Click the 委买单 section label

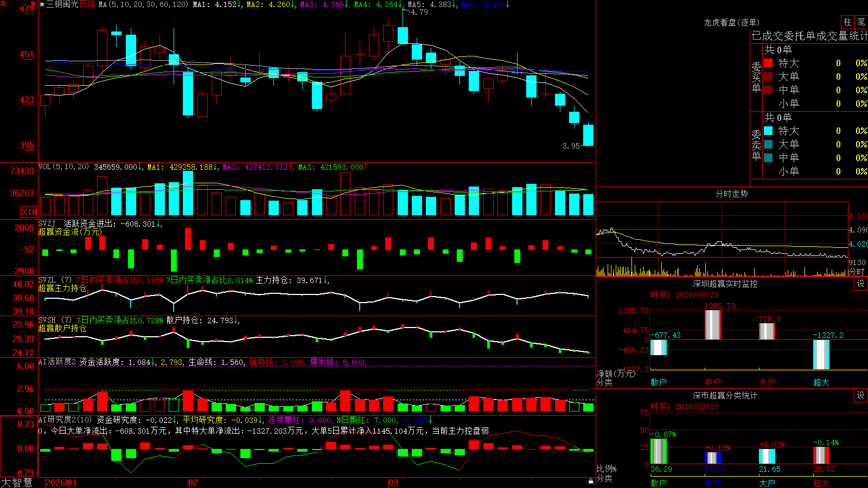click(x=756, y=77)
